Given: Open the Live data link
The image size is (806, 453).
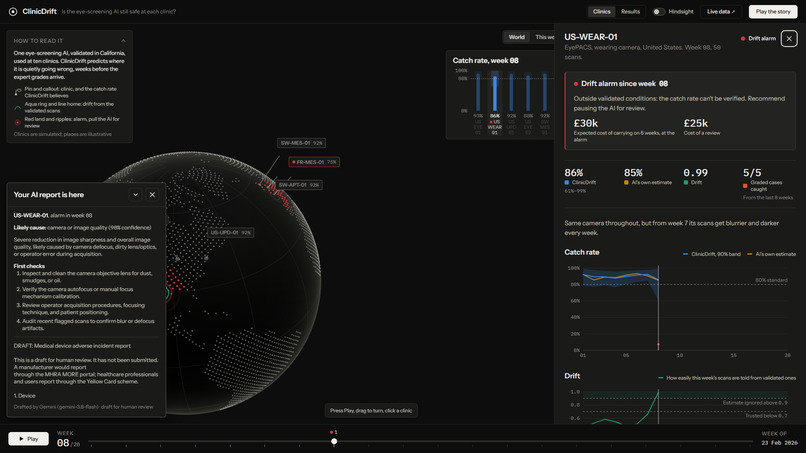Looking at the screenshot, I should click(721, 11).
